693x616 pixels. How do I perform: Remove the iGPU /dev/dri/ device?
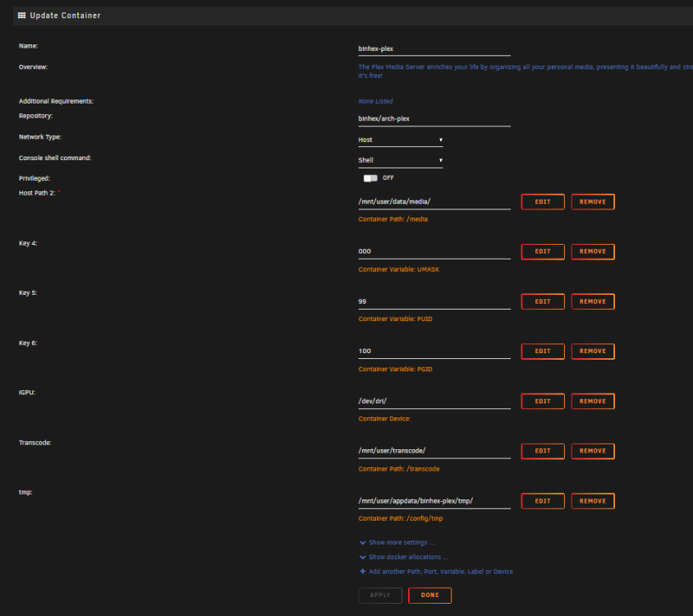593,401
